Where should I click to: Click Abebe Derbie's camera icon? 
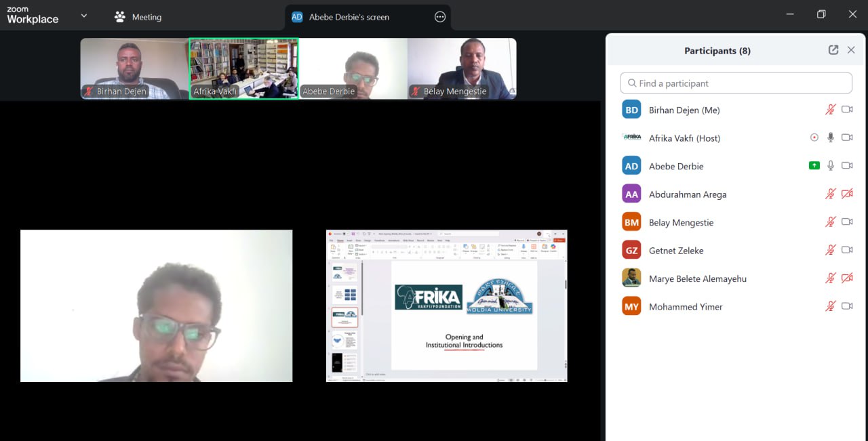click(x=847, y=166)
